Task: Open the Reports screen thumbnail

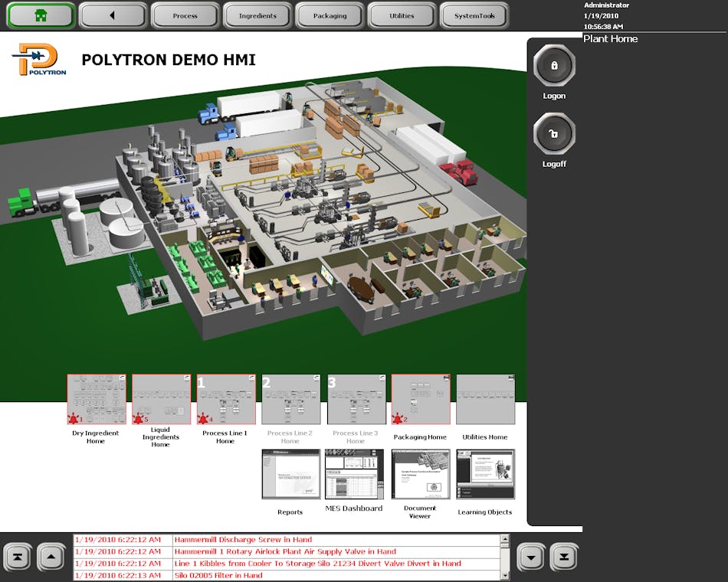Action: click(x=290, y=473)
